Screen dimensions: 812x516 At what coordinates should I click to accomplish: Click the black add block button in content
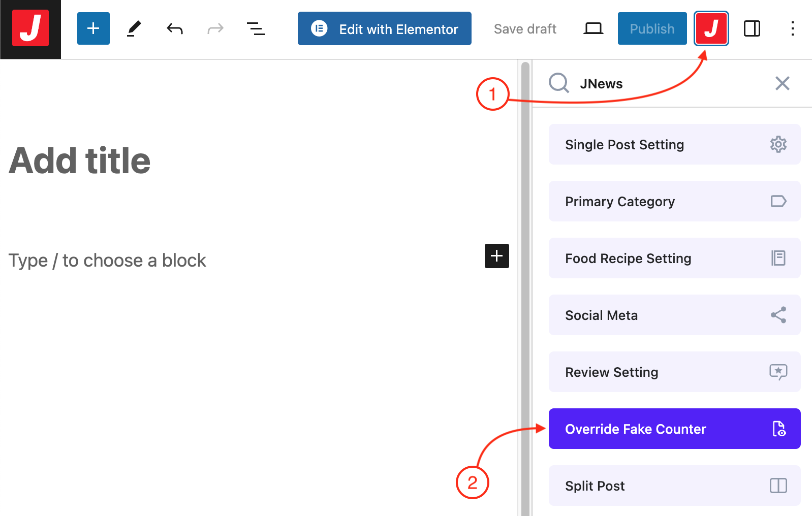(x=496, y=256)
